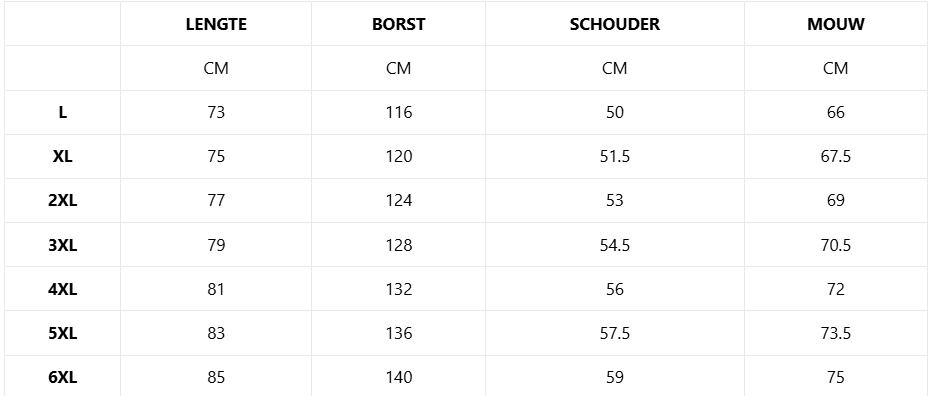Click the 4XL size row label
928x396 pixels.
[x=63, y=289]
